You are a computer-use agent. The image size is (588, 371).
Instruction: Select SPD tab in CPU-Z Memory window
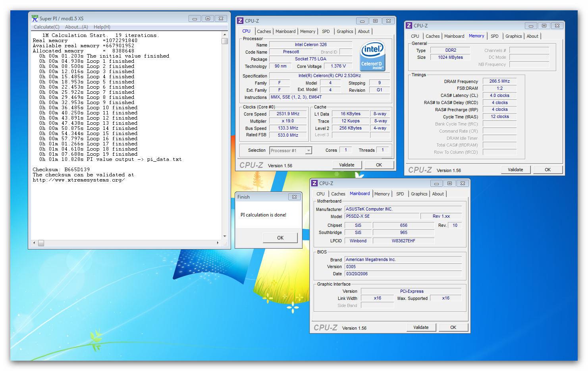point(495,36)
